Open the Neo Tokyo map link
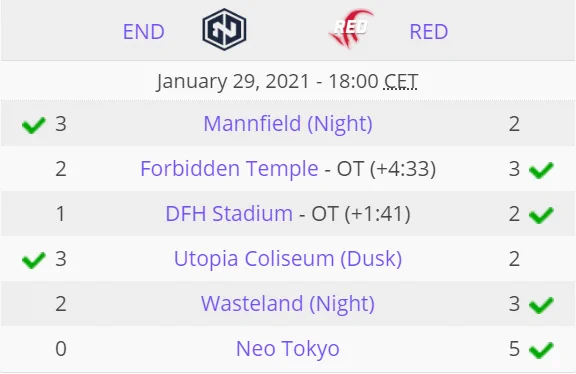Viewport: 576px width, 374px height. 288,349
